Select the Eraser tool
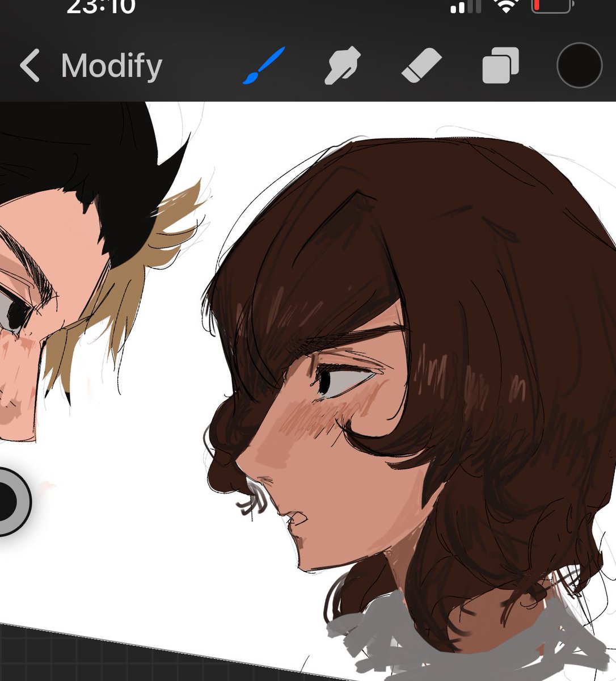616x681 pixels. click(x=421, y=65)
